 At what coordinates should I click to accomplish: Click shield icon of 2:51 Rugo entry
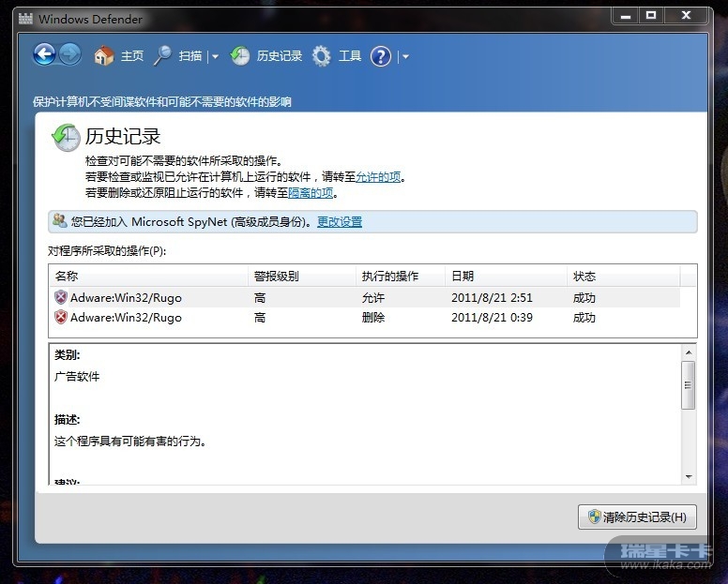[61, 297]
